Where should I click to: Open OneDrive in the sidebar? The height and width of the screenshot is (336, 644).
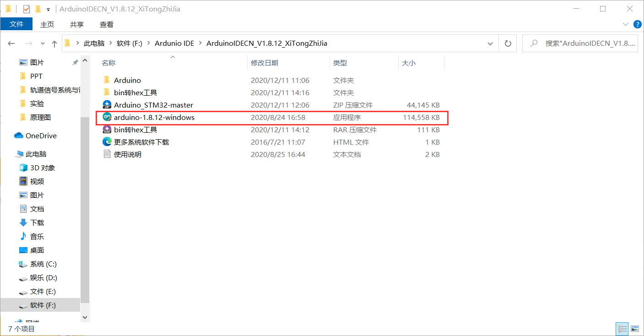coord(36,135)
